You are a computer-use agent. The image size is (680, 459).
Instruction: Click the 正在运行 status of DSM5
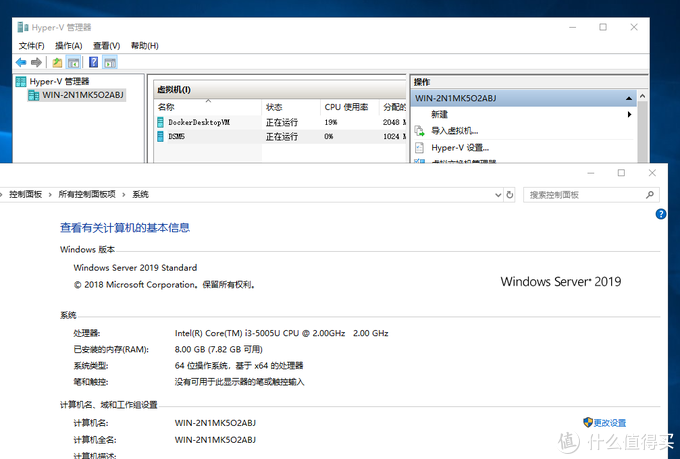point(281,137)
